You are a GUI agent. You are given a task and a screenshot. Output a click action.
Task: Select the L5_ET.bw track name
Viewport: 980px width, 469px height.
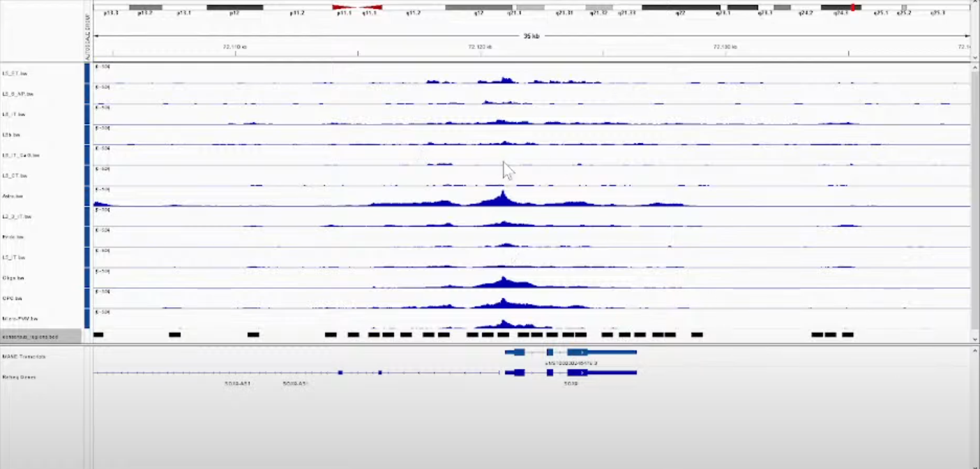[15, 73]
